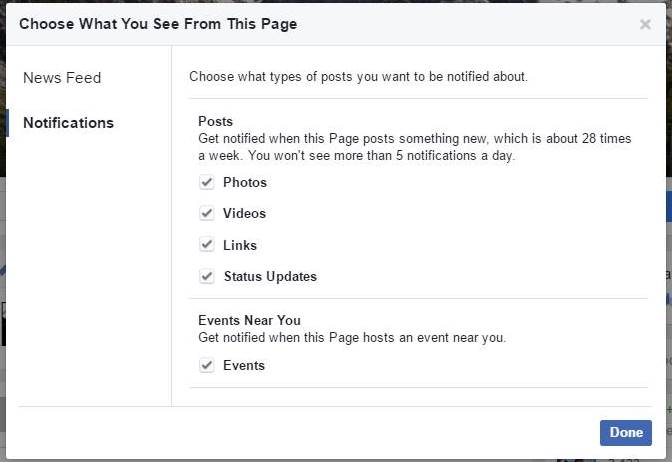Click the Photos label text
This screenshot has width=672, height=462.
(x=245, y=182)
